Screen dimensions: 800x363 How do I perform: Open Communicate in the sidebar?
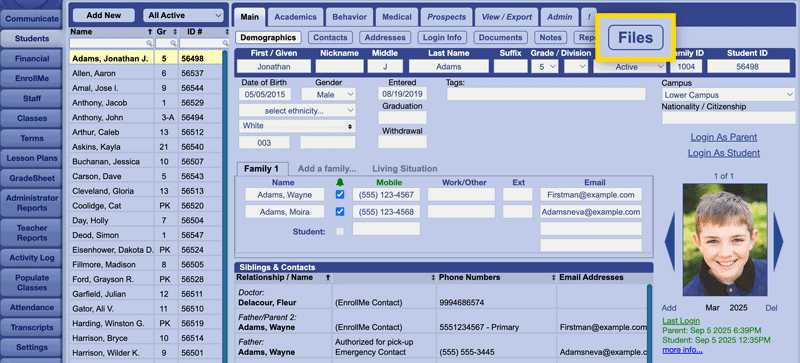point(32,19)
